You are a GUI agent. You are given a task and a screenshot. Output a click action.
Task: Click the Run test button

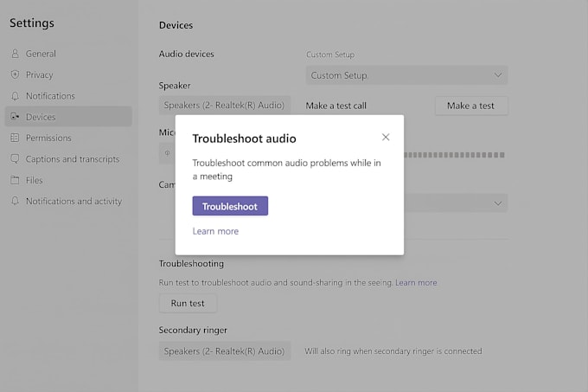tap(188, 303)
